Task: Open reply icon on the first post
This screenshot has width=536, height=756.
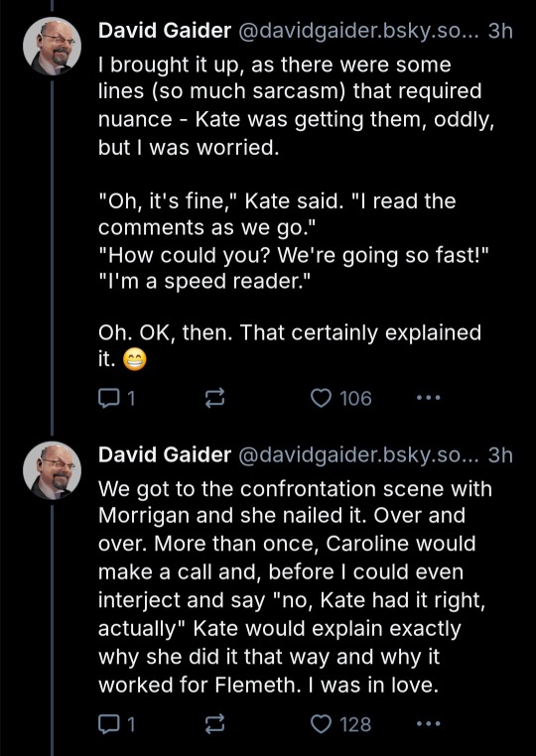Action: pos(106,398)
